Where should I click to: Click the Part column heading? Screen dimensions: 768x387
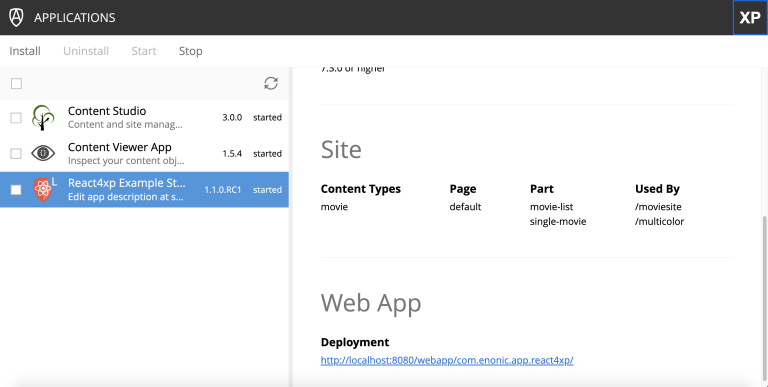[x=542, y=189]
